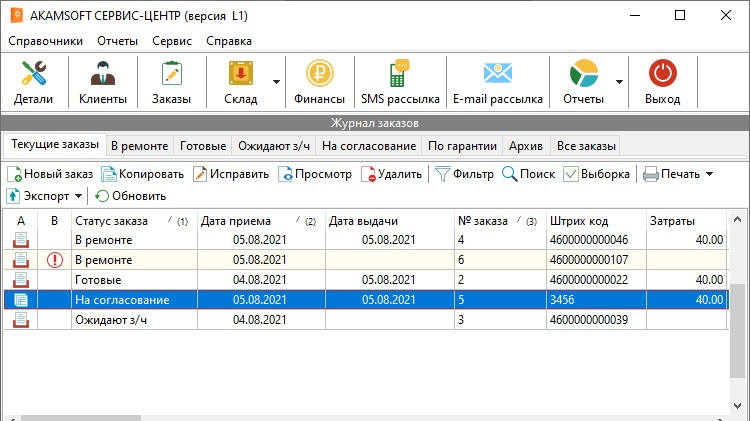The height and width of the screenshot is (421, 750).
Task: Open the Отчеты pie chart toolbar button
Action: pyautogui.click(x=584, y=82)
